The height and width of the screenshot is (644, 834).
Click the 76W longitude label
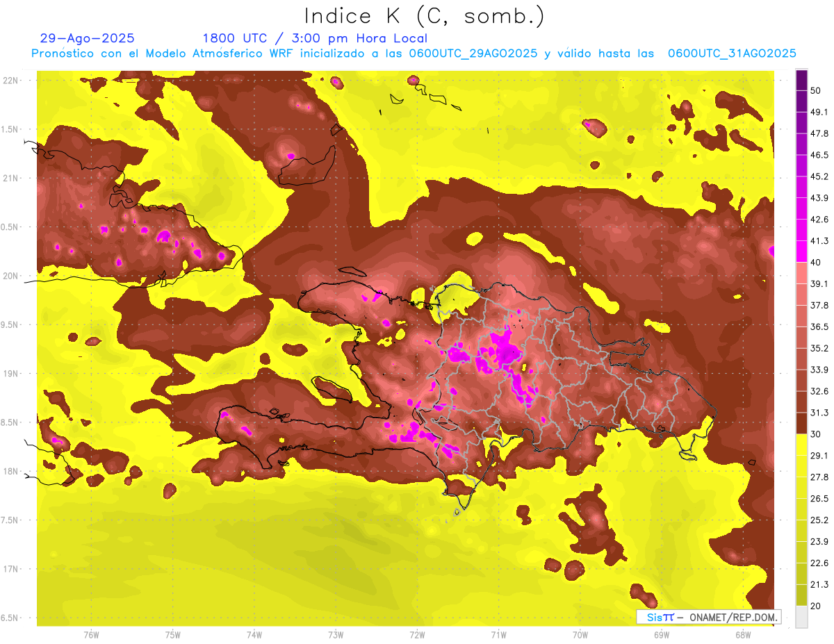click(91, 635)
